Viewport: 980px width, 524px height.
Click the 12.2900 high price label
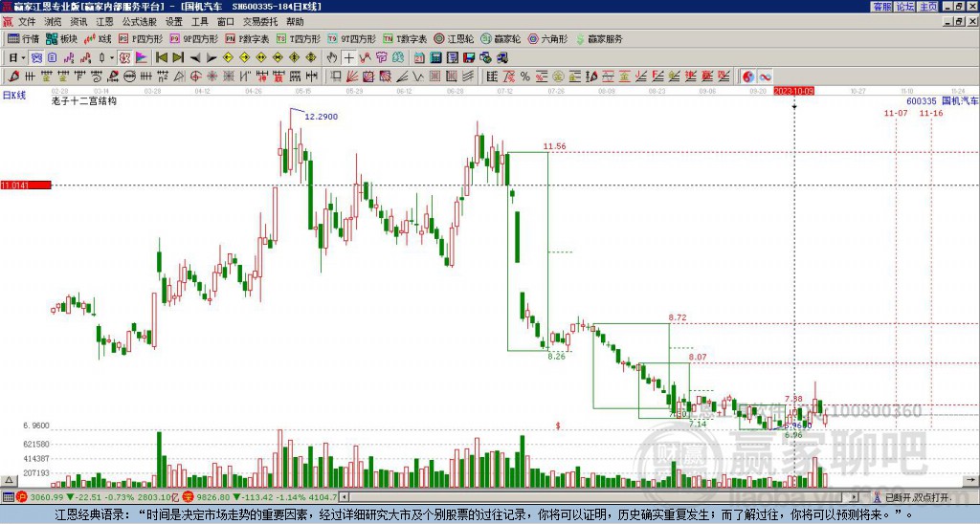[x=322, y=116]
